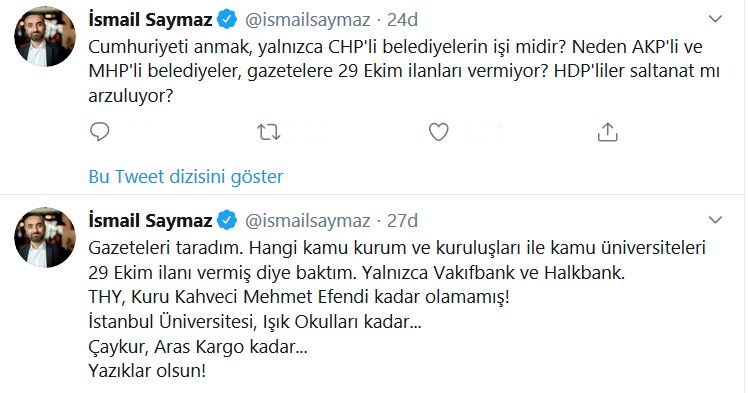The height and width of the screenshot is (393, 748).
Task: Like the 24d tweet with the heart
Action: pos(438,132)
